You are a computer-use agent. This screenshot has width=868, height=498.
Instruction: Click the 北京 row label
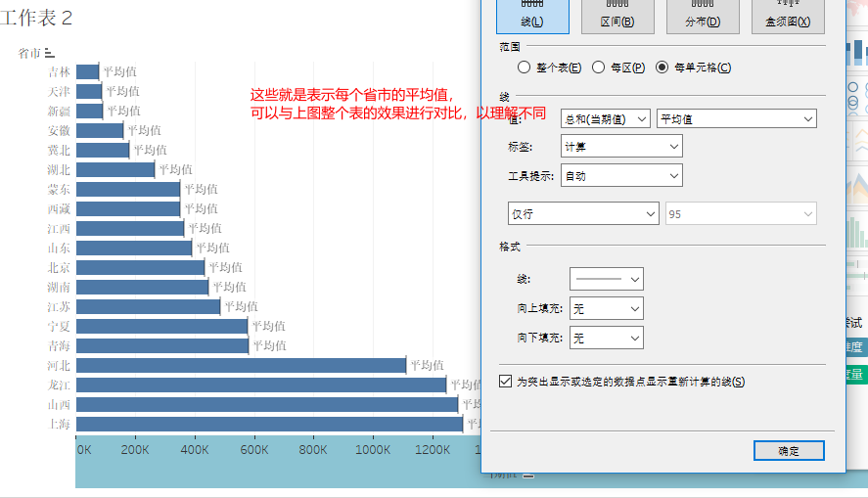(59, 268)
